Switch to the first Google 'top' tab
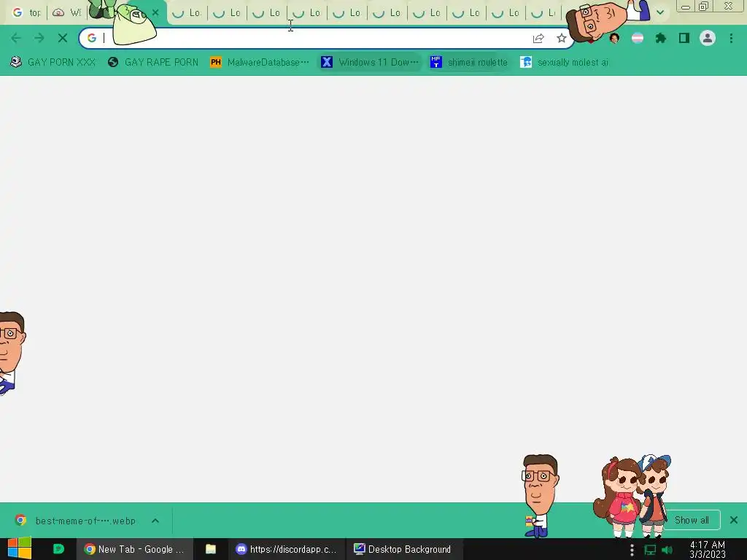This screenshot has width=747, height=560. 26,13
